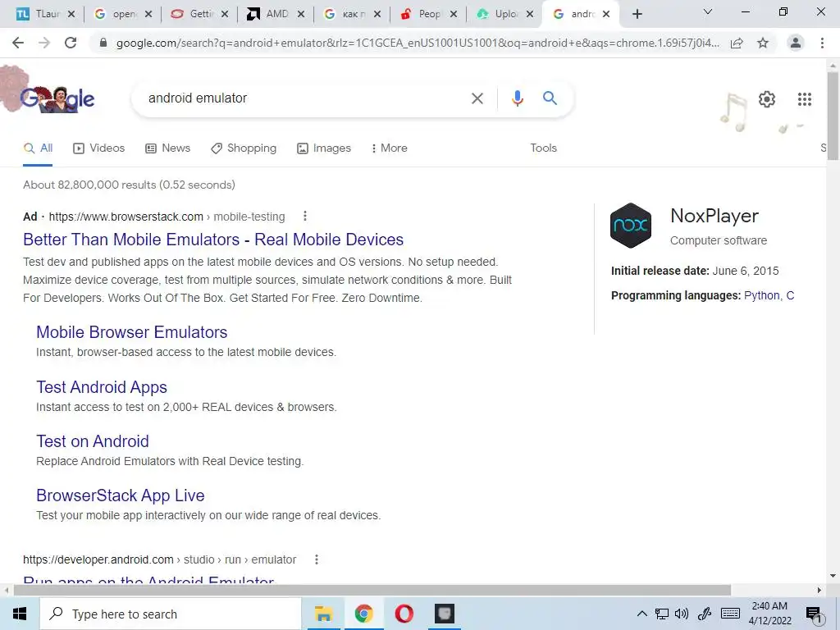Bookmark this page with the star icon
Image resolution: width=840 pixels, height=630 pixels.
click(763, 43)
